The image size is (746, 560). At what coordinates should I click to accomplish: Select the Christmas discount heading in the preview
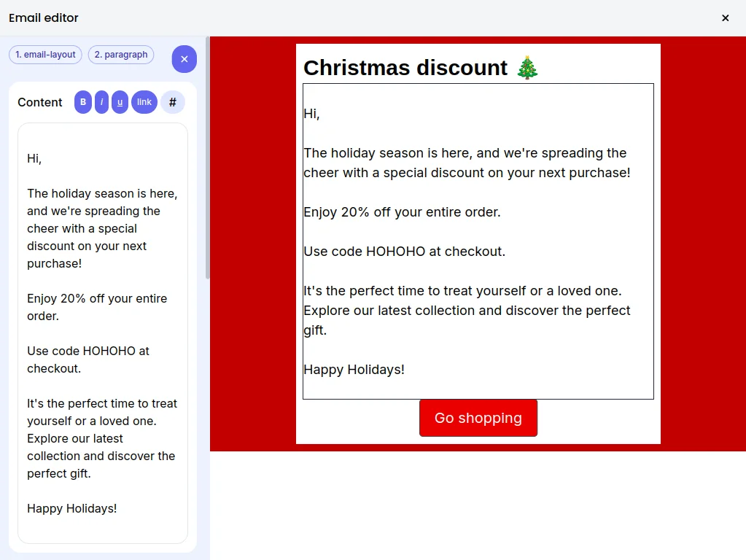pyautogui.click(x=405, y=67)
